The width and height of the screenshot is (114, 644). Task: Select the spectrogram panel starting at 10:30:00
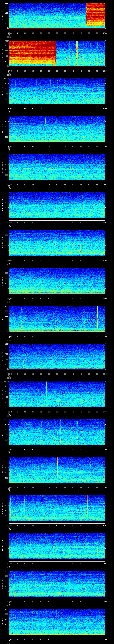click(57, 546)
